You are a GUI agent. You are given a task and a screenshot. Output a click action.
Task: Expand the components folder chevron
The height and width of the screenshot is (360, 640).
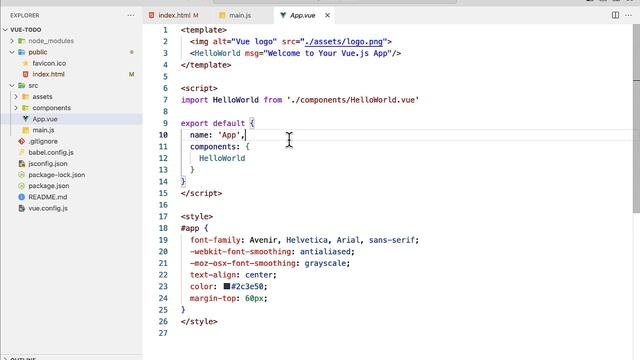point(16,108)
